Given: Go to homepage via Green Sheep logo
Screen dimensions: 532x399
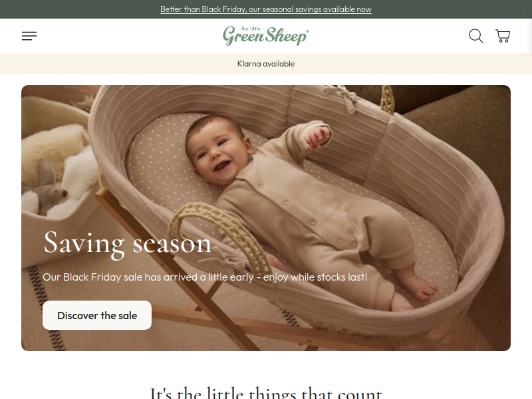Looking at the screenshot, I should pos(265,36).
